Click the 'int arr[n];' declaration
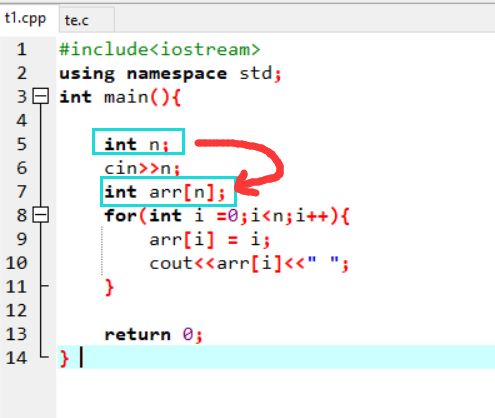This screenshot has height=418, width=495. coord(165,192)
